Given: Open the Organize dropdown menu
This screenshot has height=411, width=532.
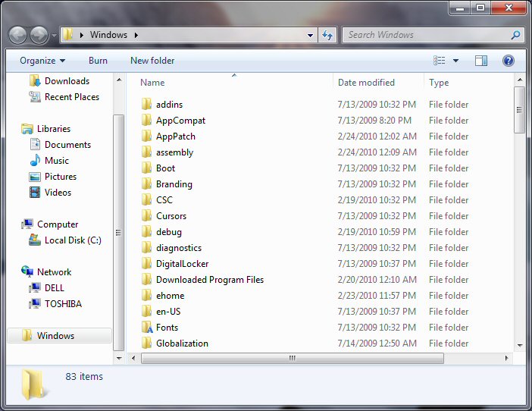Looking at the screenshot, I should pos(42,61).
